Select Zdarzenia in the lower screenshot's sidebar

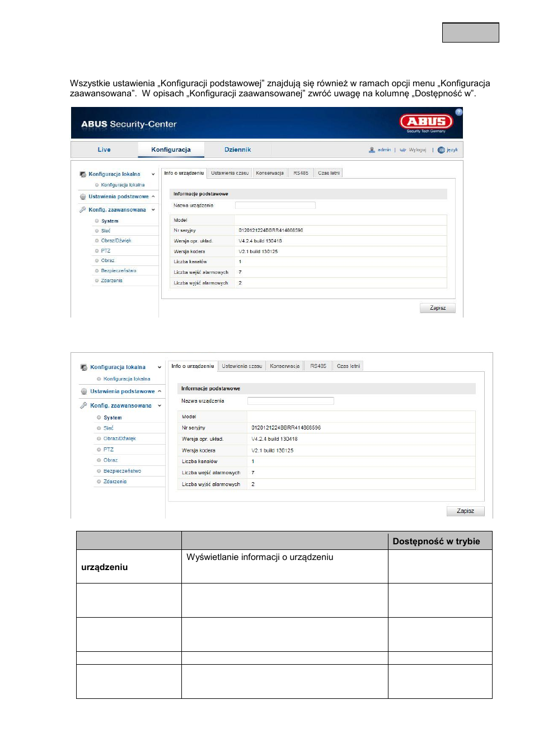(115, 482)
